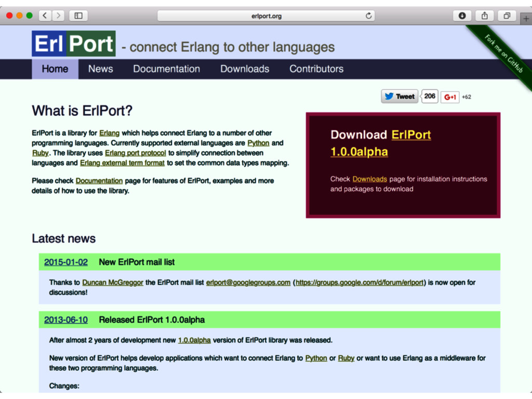Click the ErlPort 1.0.0alpha download link
532x399 pixels.
coord(381,143)
